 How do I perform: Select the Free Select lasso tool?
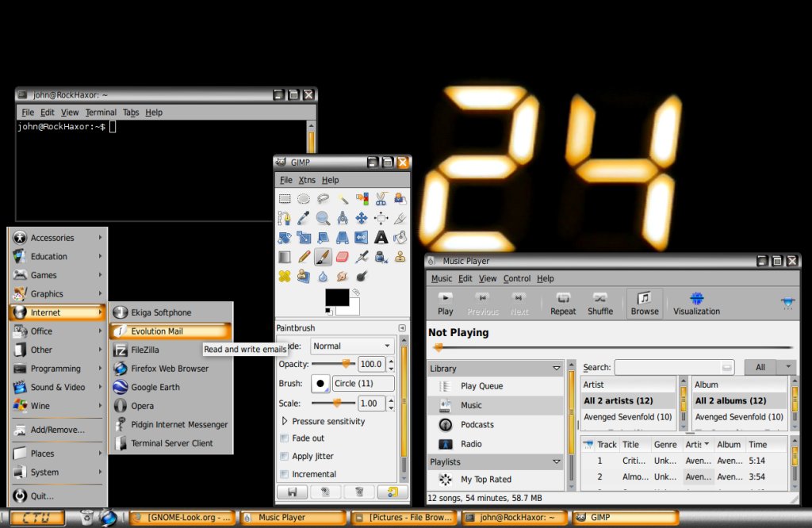coord(324,199)
